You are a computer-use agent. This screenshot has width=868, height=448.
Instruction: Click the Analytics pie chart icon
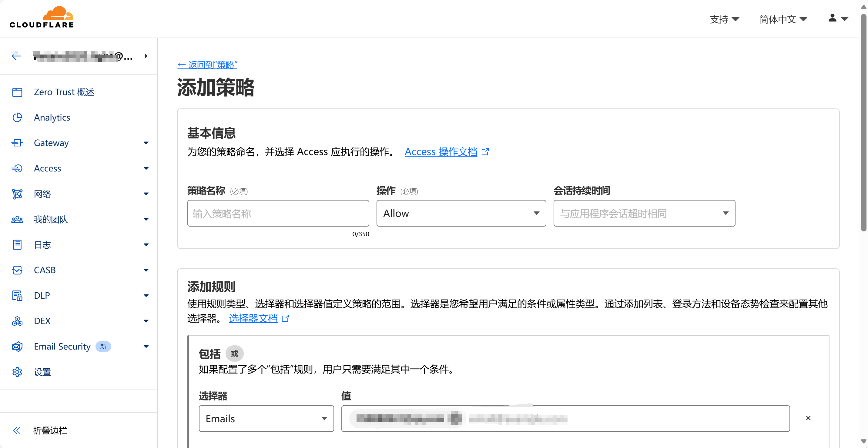17,118
